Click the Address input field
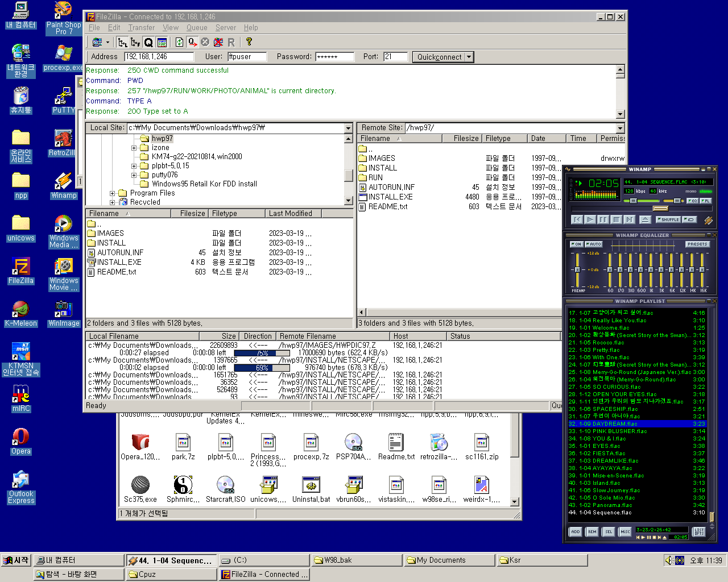 click(x=159, y=57)
